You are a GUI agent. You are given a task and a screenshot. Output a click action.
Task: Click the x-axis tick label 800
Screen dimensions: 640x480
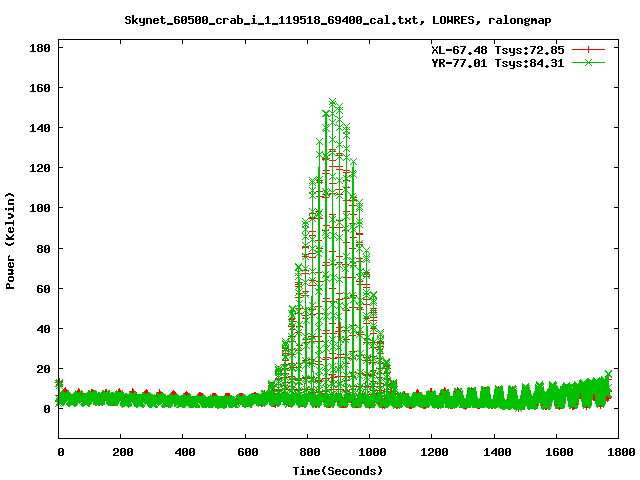click(310, 452)
